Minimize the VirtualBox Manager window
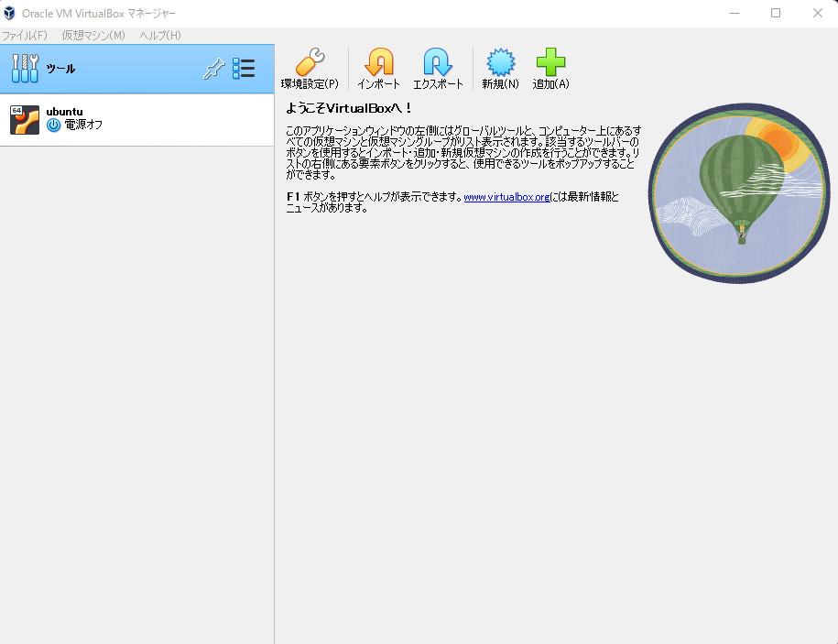The width and height of the screenshot is (838, 644). coord(735,13)
